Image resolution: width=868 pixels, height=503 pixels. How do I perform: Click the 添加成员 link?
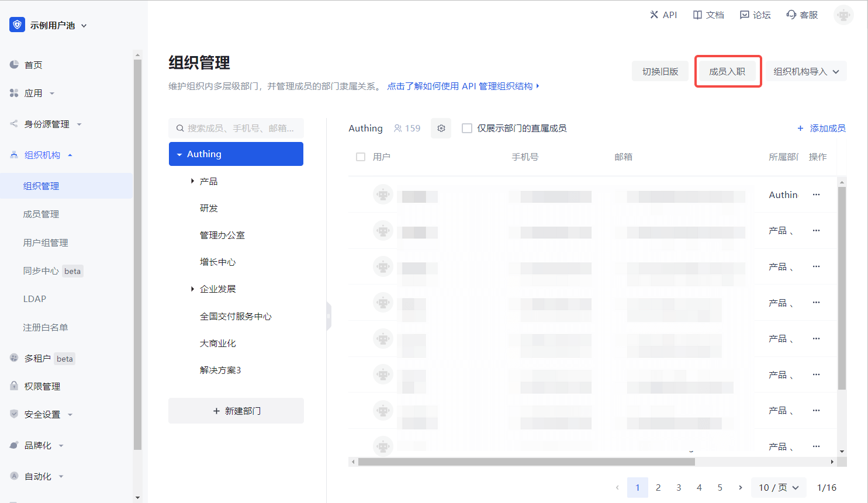821,129
